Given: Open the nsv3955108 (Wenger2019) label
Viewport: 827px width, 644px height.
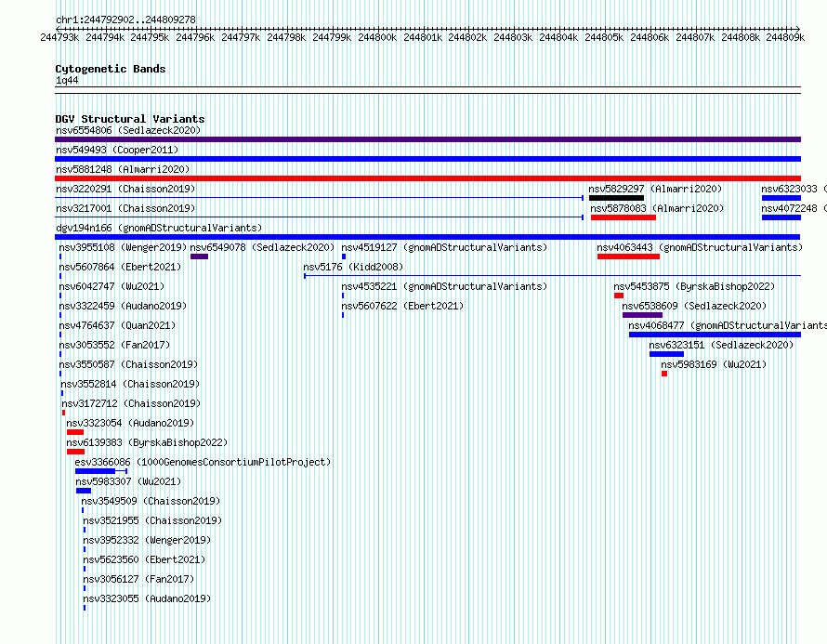Looking at the screenshot, I should [x=123, y=247].
